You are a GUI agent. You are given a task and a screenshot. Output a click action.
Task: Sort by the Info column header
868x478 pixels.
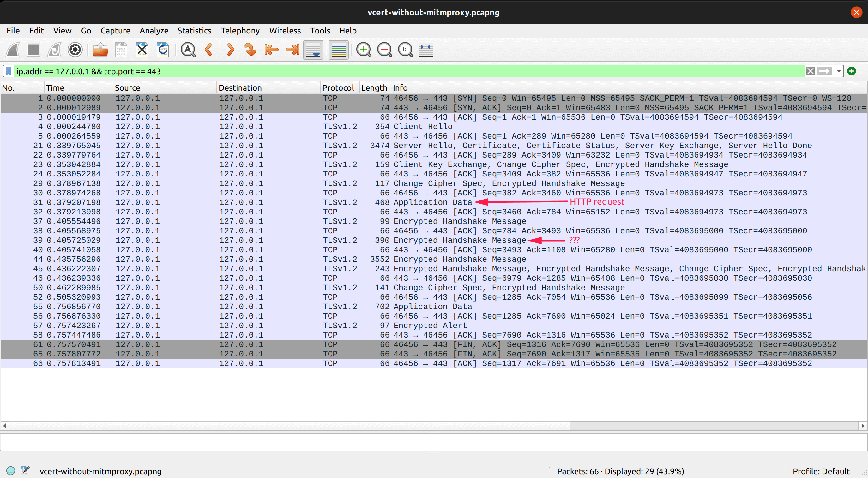point(629,87)
